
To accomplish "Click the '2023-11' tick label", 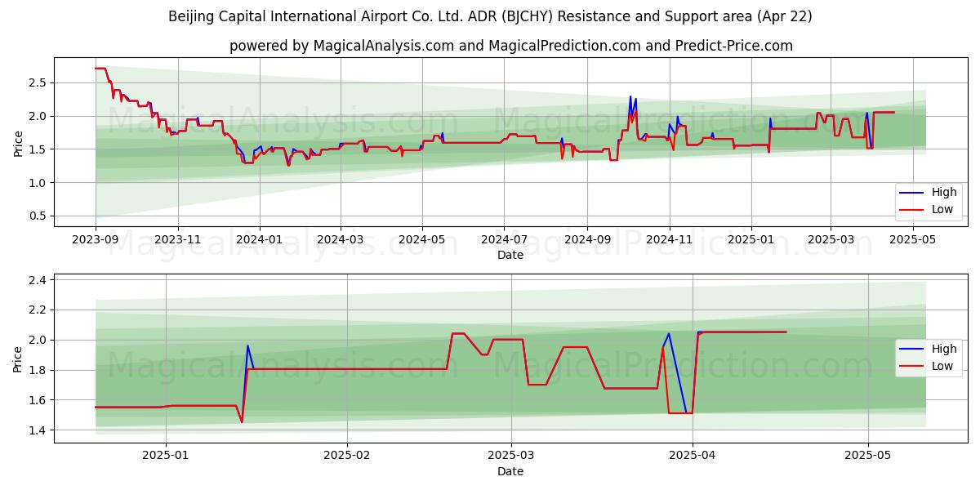I will [178, 240].
